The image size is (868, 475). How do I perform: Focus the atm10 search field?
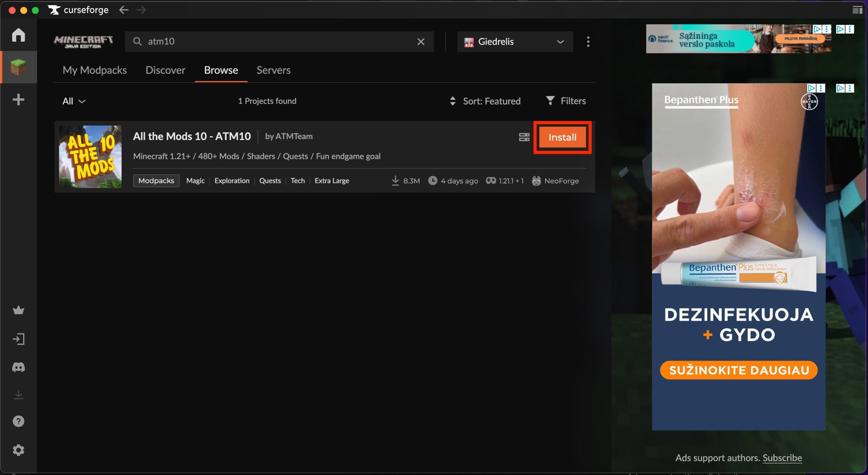279,42
